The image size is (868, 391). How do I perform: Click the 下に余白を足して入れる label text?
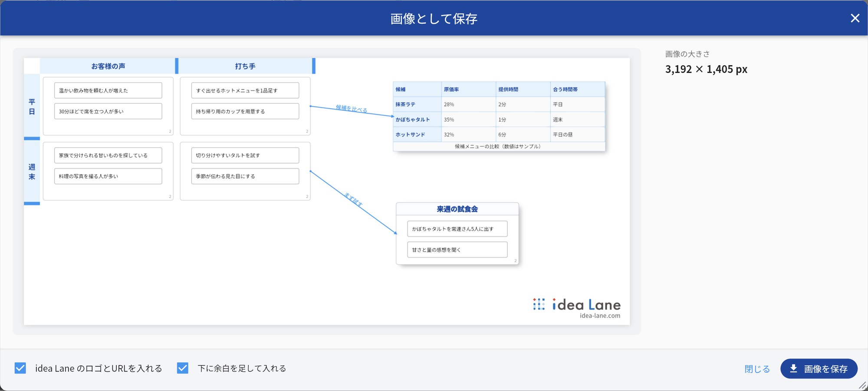coord(242,368)
